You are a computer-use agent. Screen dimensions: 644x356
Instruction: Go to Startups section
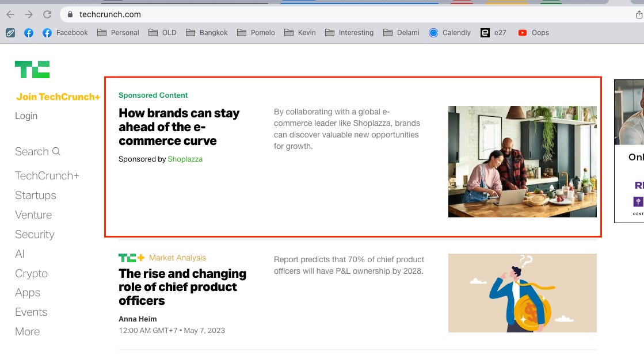tap(36, 196)
